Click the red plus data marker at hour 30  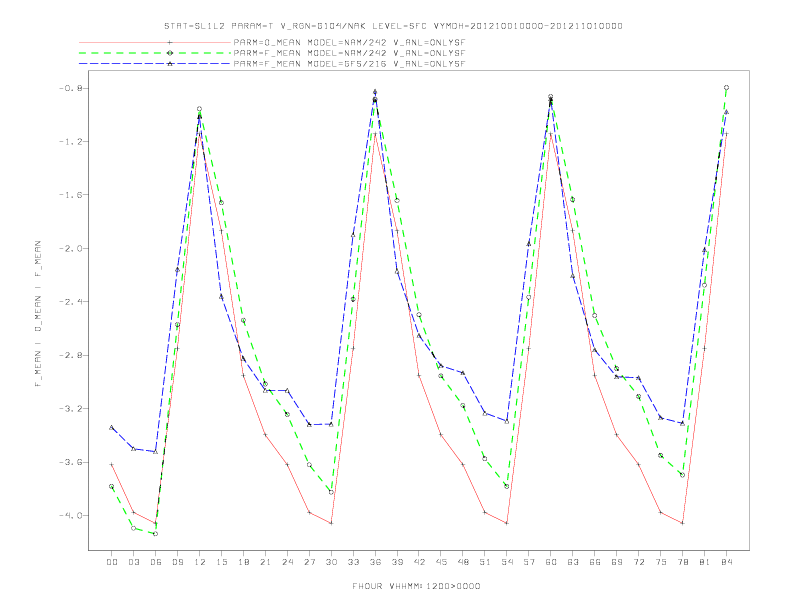[x=331, y=523]
